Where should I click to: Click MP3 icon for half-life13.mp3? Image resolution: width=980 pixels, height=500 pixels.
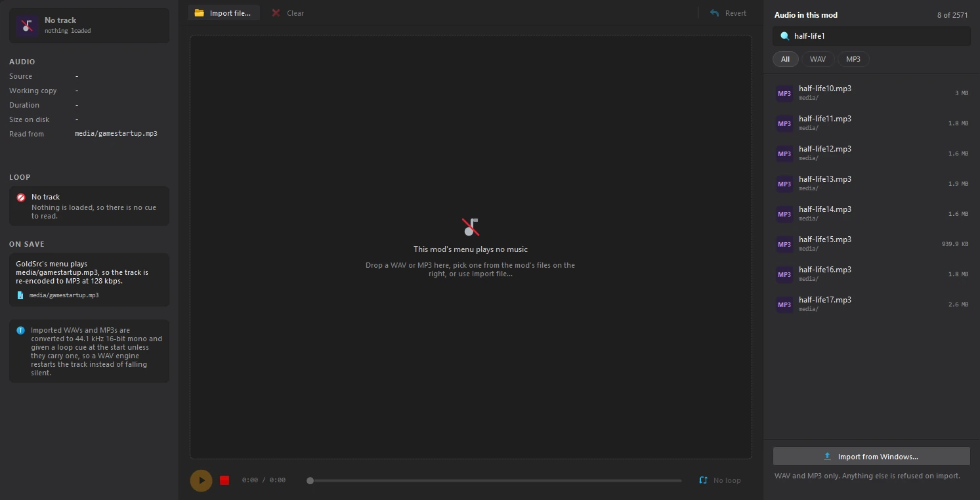pyautogui.click(x=784, y=184)
